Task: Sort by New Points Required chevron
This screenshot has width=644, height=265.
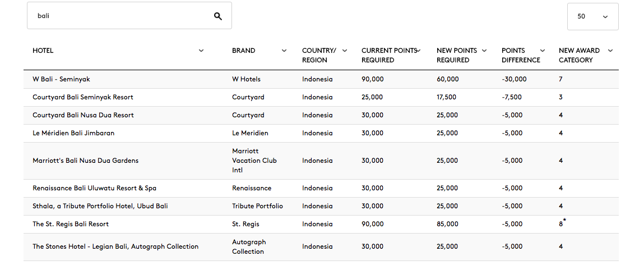Action: pos(484,51)
